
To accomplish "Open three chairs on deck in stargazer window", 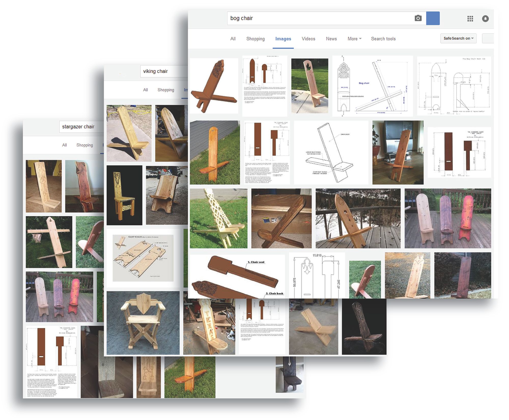I will [60, 297].
